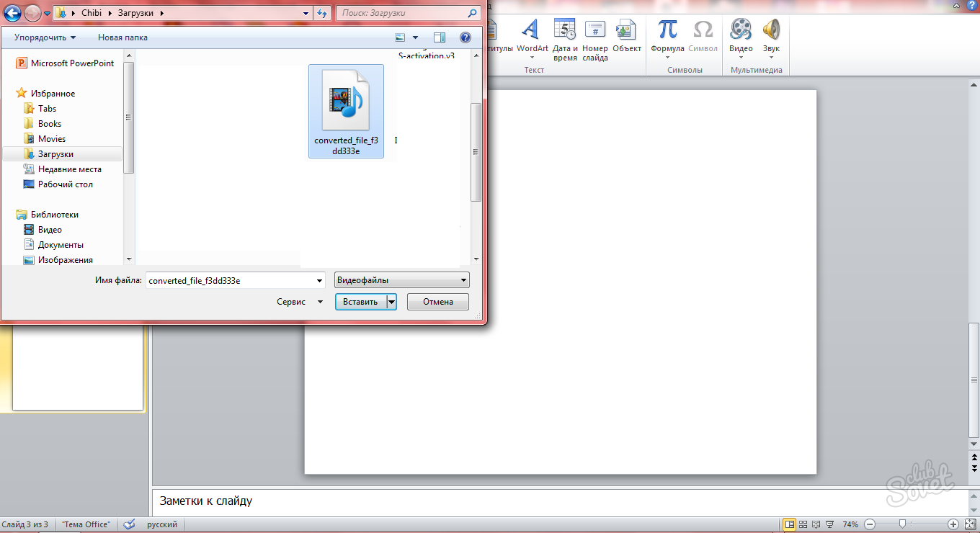The image size is (980, 533).
Task: Open the 'Видео' library in navigation pane
Action: pos(43,230)
